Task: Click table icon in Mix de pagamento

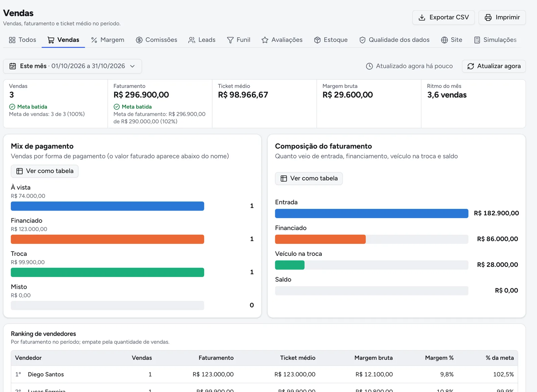Action: pyautogui.click(x=19, y=171)
